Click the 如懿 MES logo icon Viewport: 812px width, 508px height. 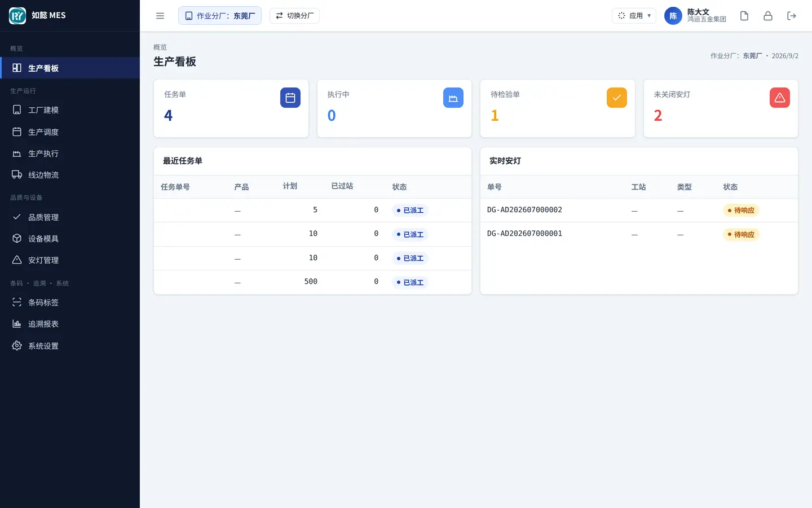tap(17, 16)
